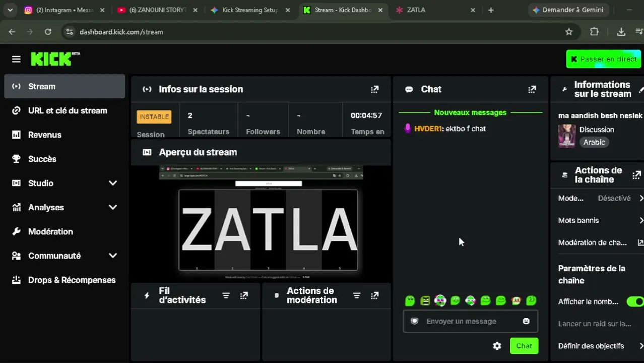Open a new browser tab
This screenshot has width=644, height=363.
(x=490, y=10)
